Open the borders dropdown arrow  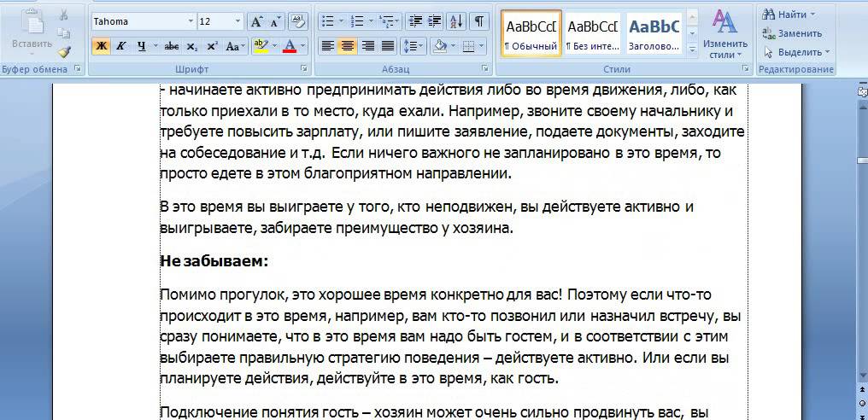(x=482, y=46)
